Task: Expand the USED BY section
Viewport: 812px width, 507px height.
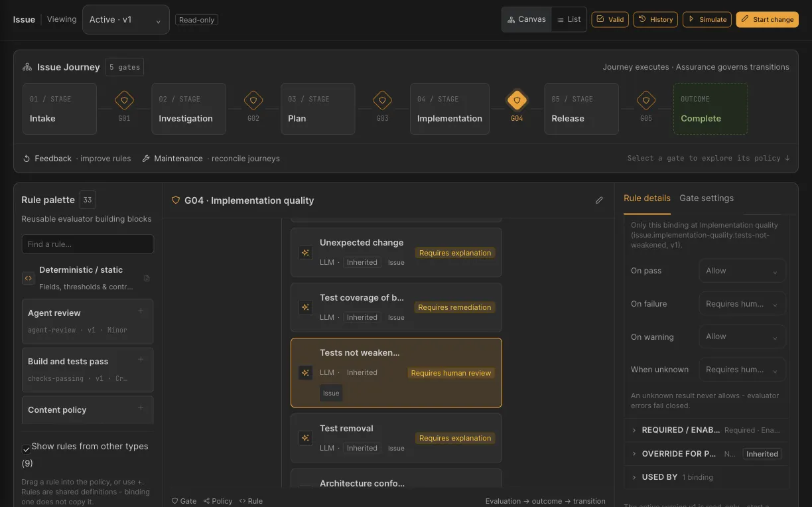Action: coord(707,477)
